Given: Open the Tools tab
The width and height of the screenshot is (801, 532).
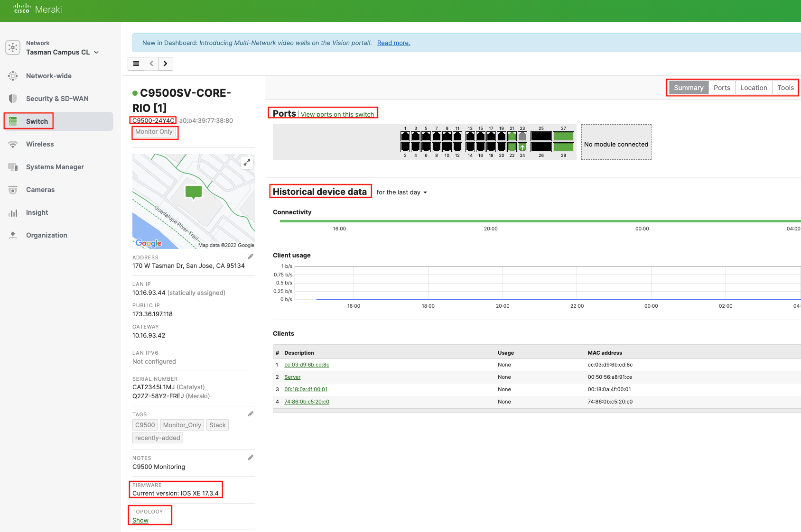Looking at the screenshot, I should click(x=785, y=88).
